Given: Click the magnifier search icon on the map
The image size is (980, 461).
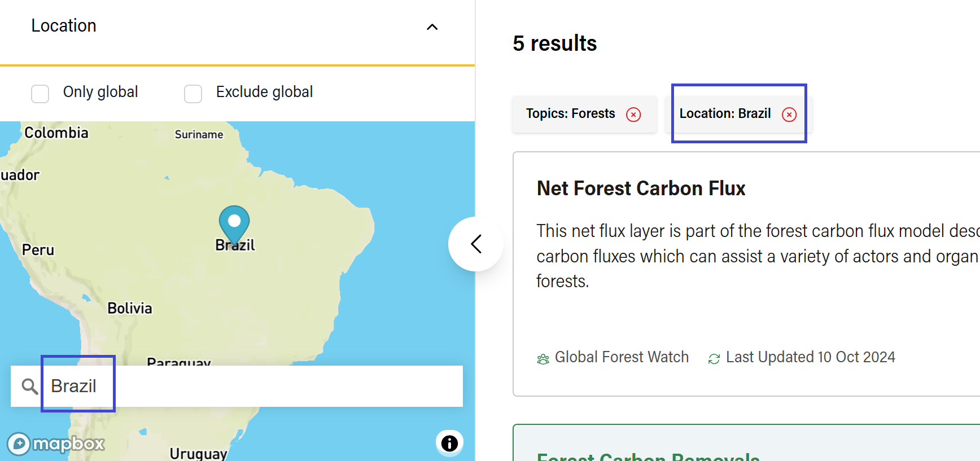Looking at the screenshot, I should point(29,387).
